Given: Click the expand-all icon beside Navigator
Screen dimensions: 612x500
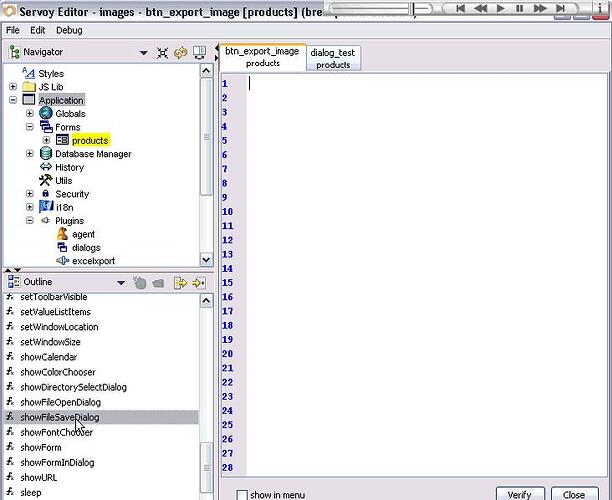Looking at the screenshot, I should coord(162,53).
